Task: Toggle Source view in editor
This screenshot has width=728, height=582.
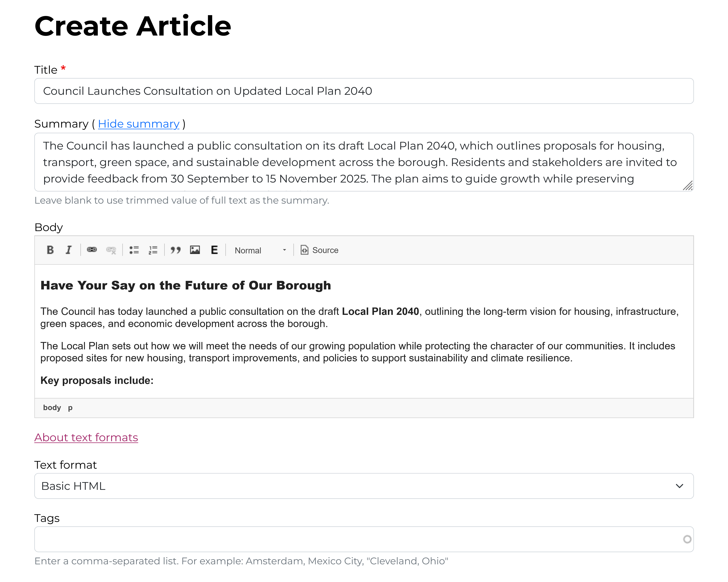Action: [320, 250]
